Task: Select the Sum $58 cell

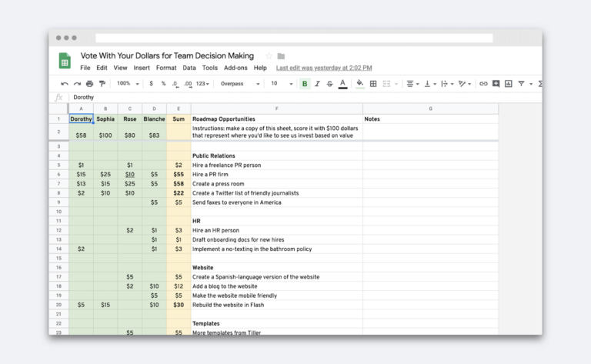Action: click(x=179, y=183)
